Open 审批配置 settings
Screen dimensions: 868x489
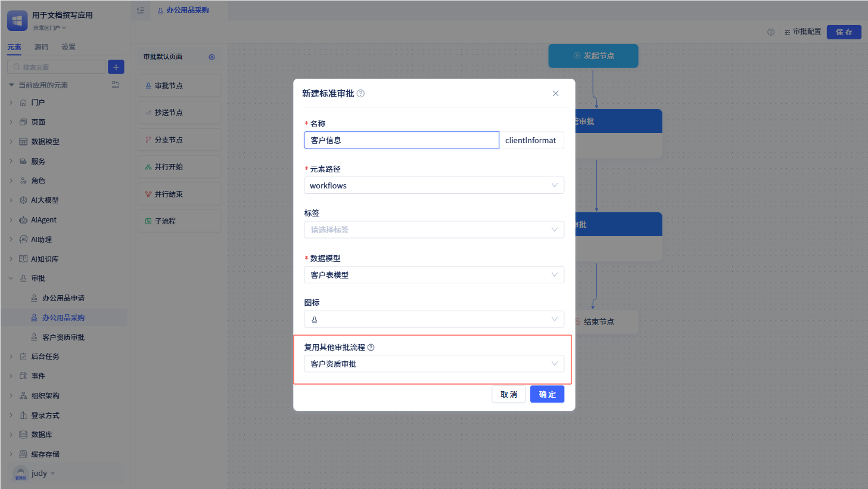802,32
